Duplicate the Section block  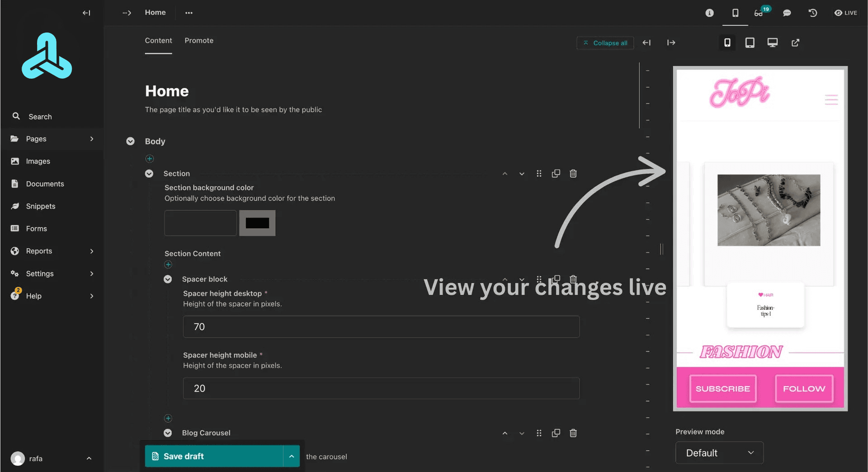[x=556, y=174]
